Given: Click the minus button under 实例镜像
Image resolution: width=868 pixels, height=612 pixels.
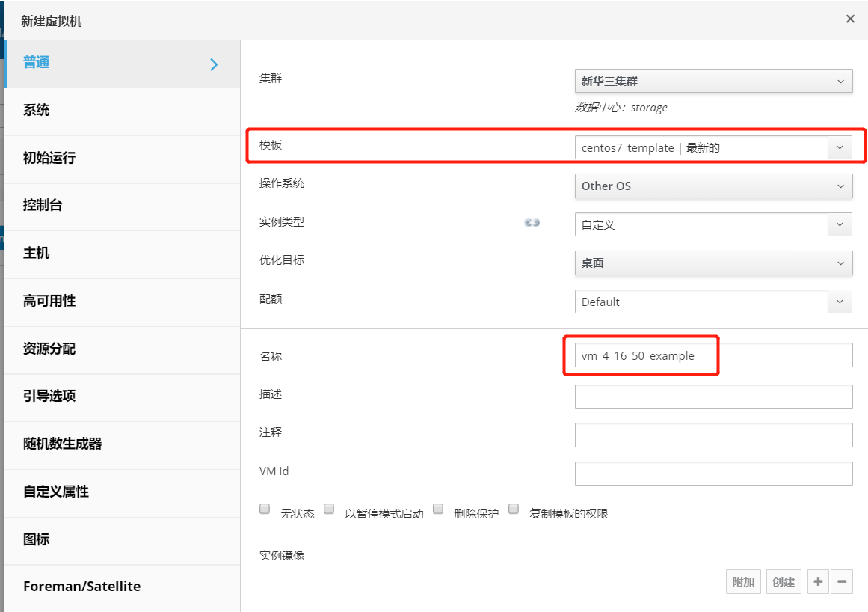Looking at the screenshot, I should 842,581.
